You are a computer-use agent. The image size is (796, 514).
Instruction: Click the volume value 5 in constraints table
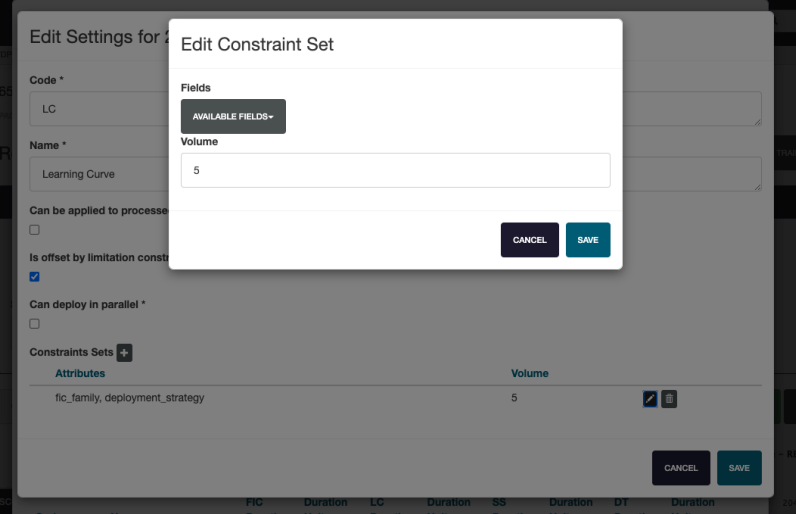pos(514,398)
